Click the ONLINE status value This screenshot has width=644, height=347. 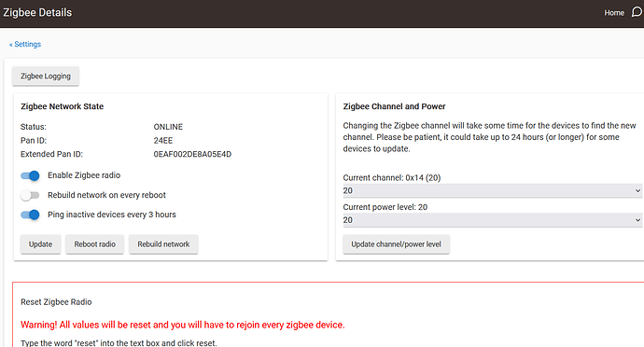click(168, 127)
